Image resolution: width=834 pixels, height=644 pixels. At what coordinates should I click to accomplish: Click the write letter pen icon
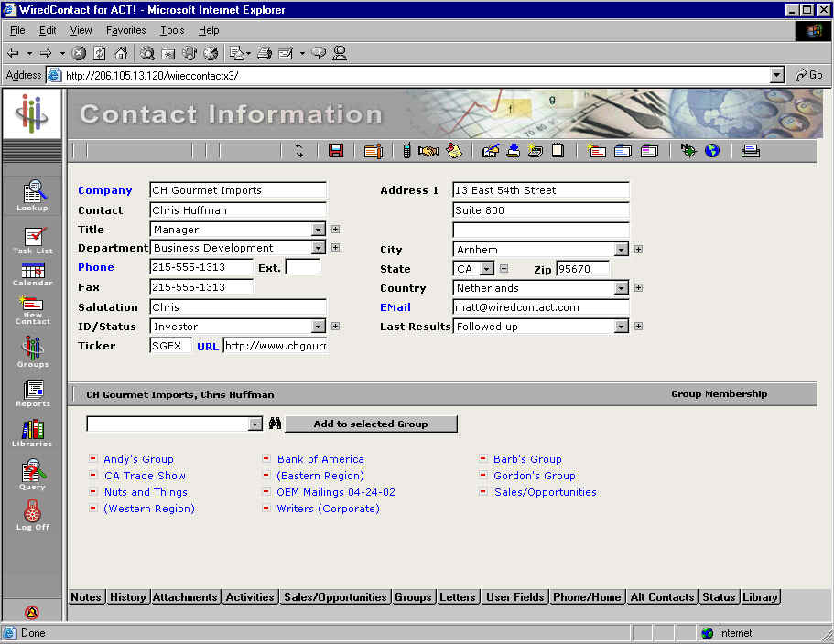(491, 151)
